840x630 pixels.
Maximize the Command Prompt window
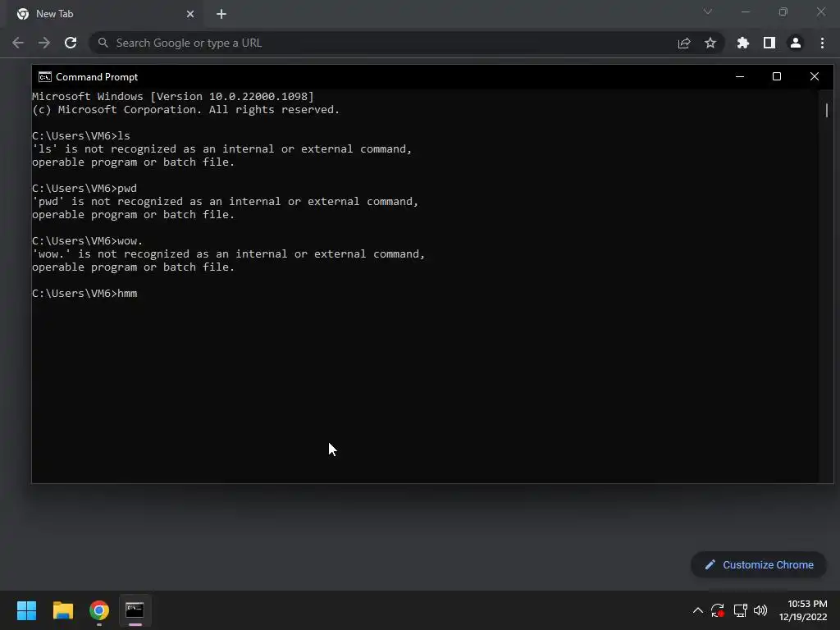pyautogui.click(x=777, y=76)
